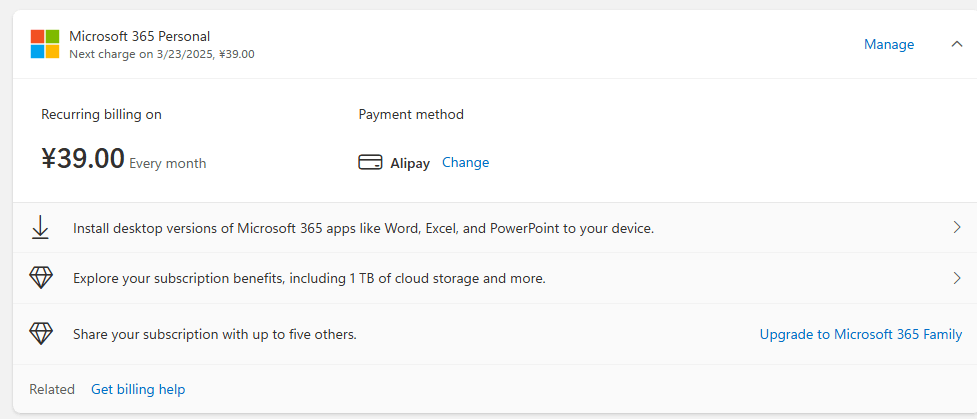Click the Every month billing frequency text

[x=168, y=164]
